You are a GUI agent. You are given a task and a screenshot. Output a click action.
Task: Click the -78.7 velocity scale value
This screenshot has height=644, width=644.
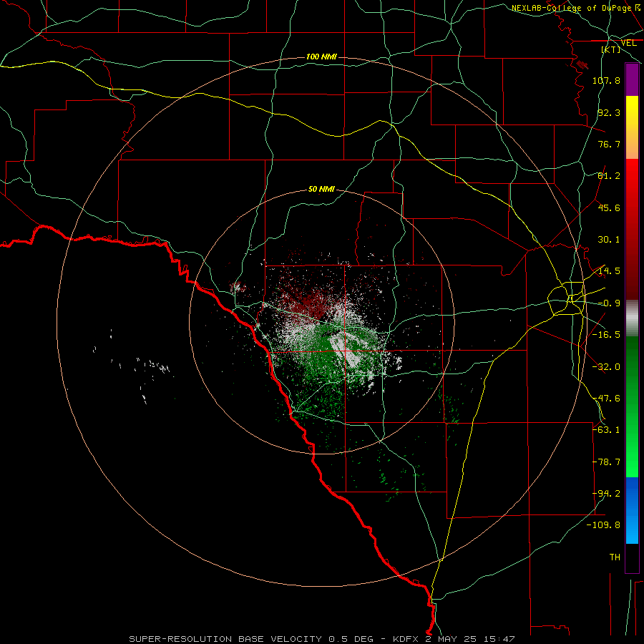click(x=606, y=462)
